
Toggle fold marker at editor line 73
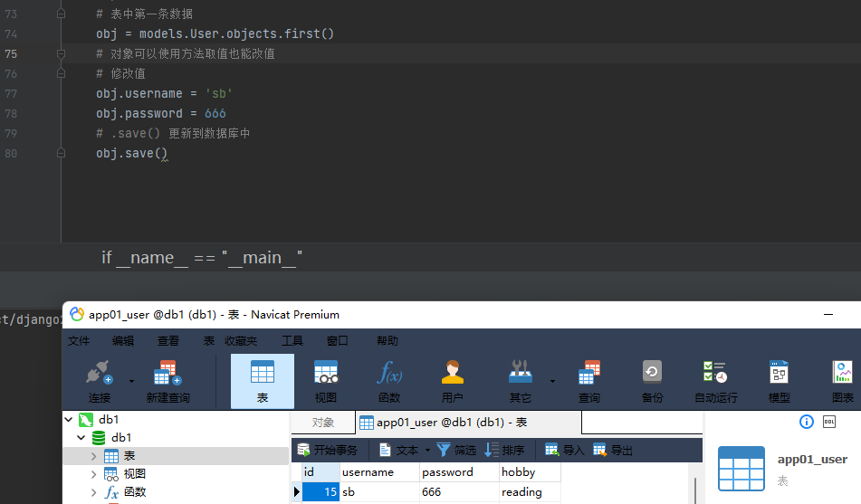click(61, 14)
